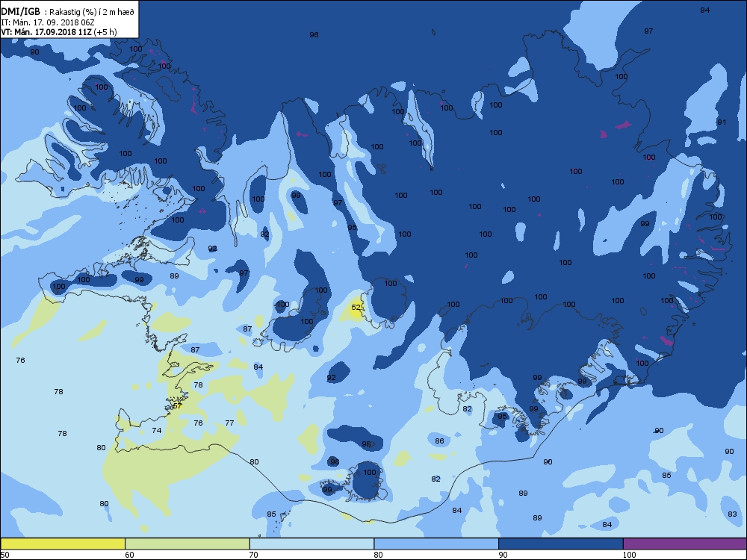The width and height of the screenshot is (747, 560).
Task: Click the yellow 50–60 legend color band
Action: pyautogui.click(x=63, y=544)
